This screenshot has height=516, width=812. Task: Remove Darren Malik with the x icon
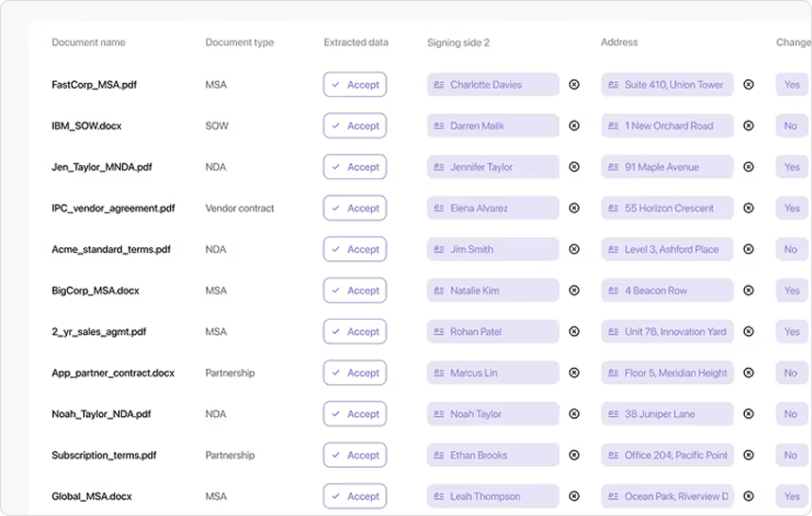(574, 125)
